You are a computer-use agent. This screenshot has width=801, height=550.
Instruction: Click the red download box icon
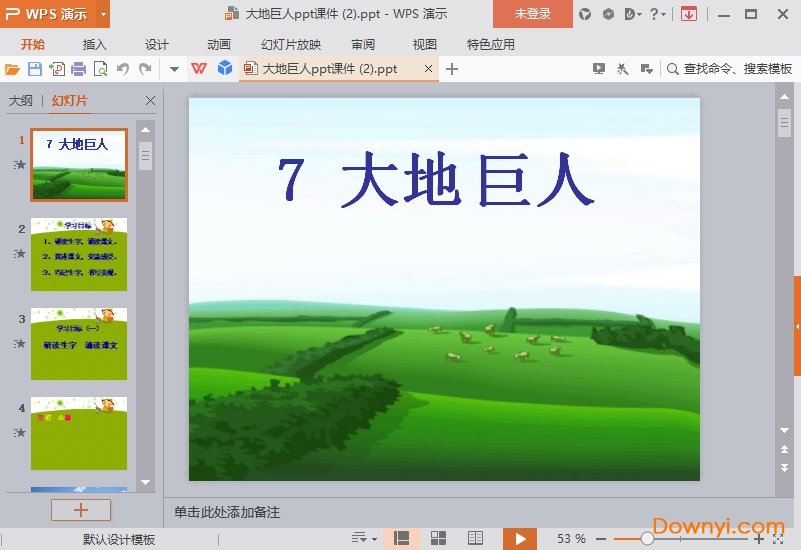(689, 14)
